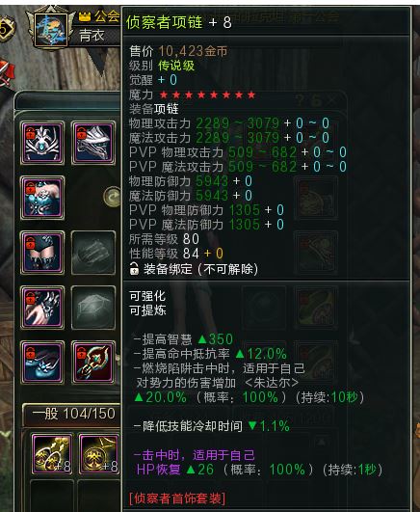Image resolution: width=420 pixels, height=512 pixels.
Task: Open the 一般 104/150 inventory tab
Action: 72,414
